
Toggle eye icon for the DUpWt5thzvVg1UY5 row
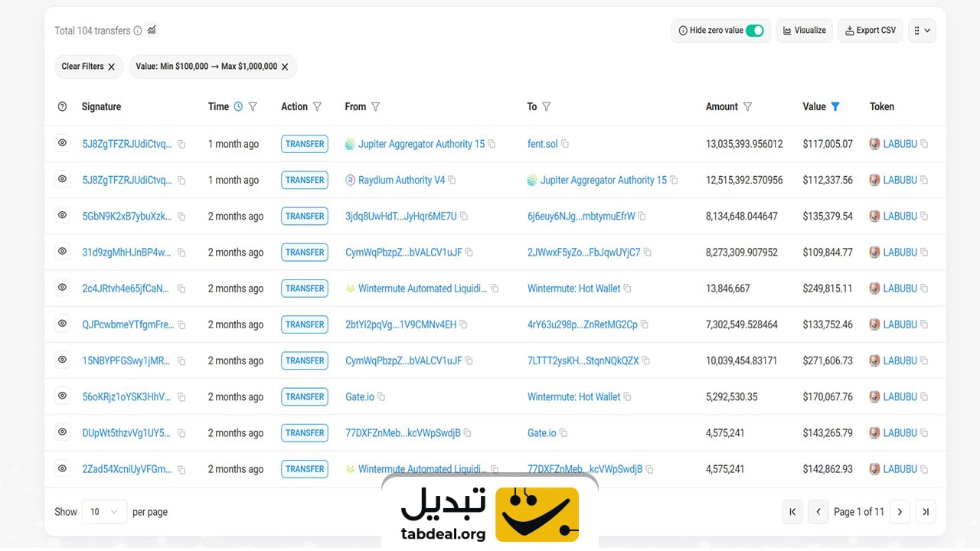pos(63,432)
